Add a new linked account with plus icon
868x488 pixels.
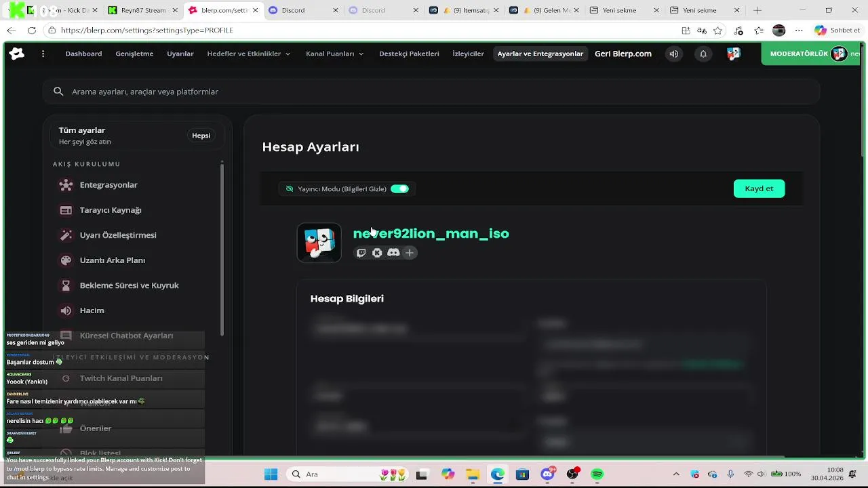click(410, 253)
